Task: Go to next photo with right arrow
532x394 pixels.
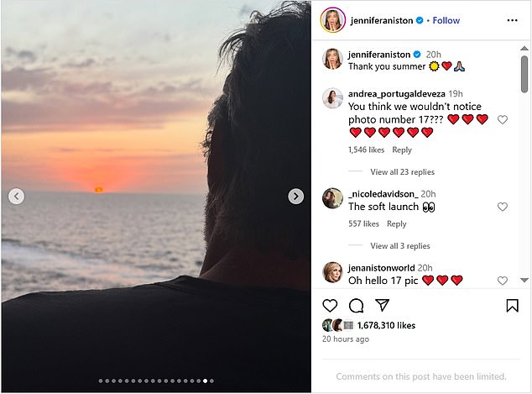Action: (x=295, y=197)
